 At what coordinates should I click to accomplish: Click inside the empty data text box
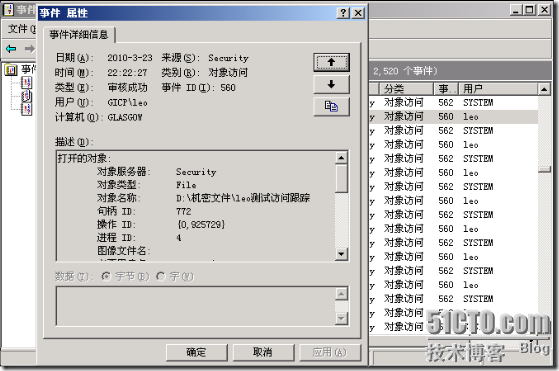tap(195, 306)
